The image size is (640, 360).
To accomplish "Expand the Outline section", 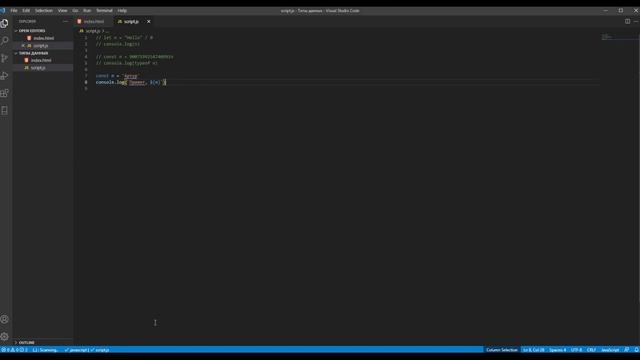I will [27, 342].
